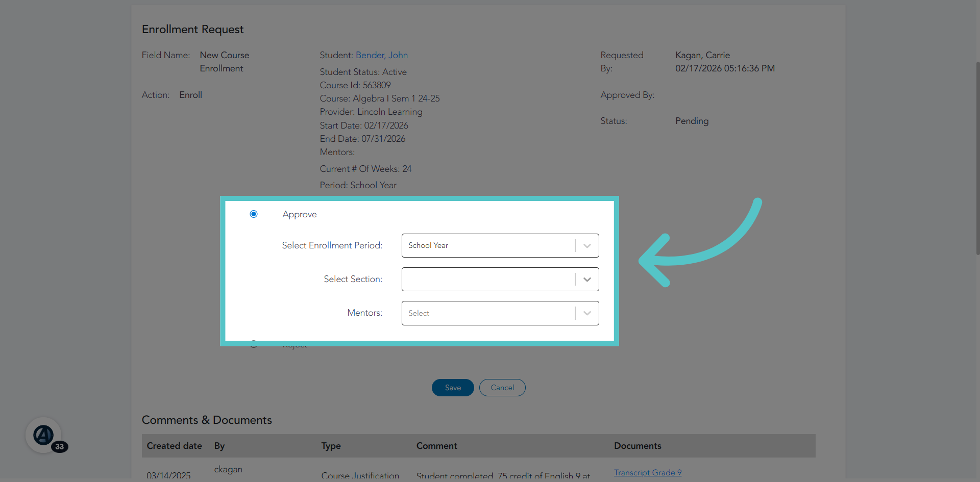
Task: Click the Period: School Year text
Action: tap(358, 185)
